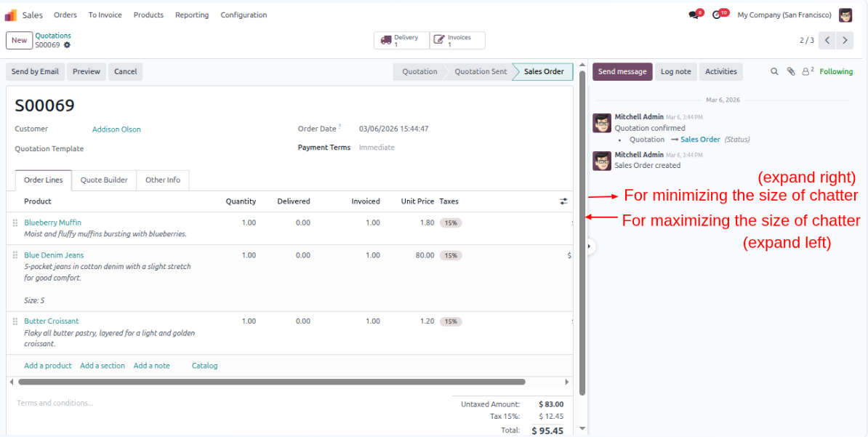The height and width of the screenshot is (437, 868).
Task: Open the Blue Denim Jeans product link
Action: click(x=55, y=255)
